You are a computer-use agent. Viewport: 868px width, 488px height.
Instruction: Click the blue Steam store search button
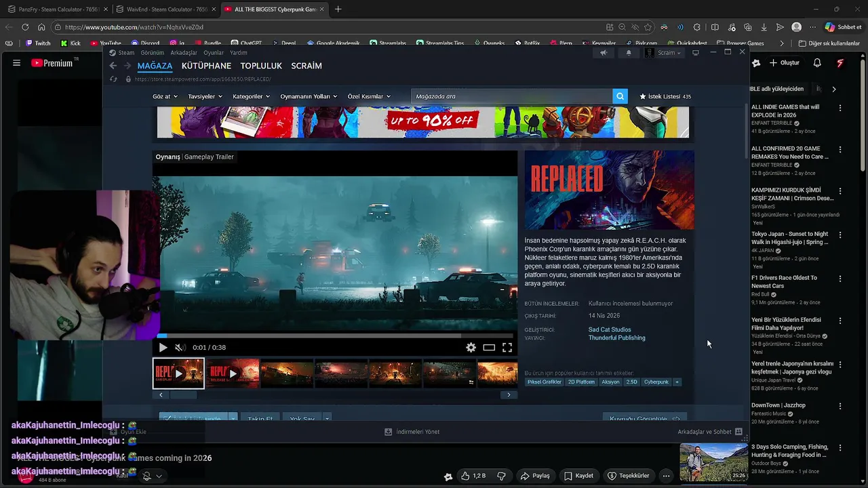[620, 96]
